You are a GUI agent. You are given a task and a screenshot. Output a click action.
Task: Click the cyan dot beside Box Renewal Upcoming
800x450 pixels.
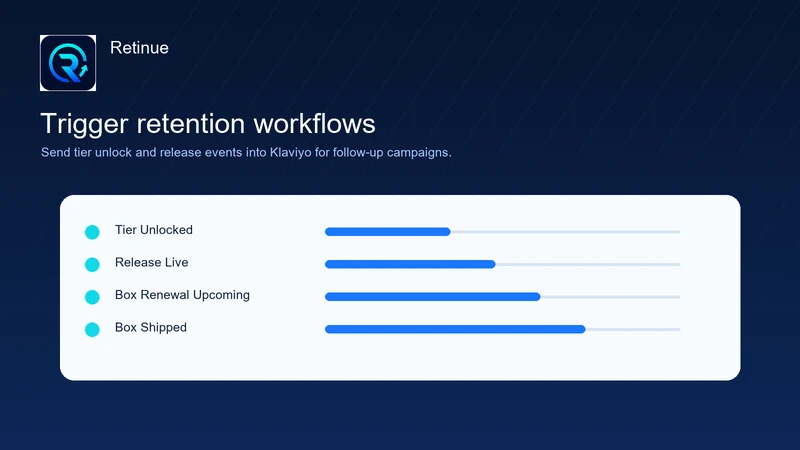[x=92, y=297]
